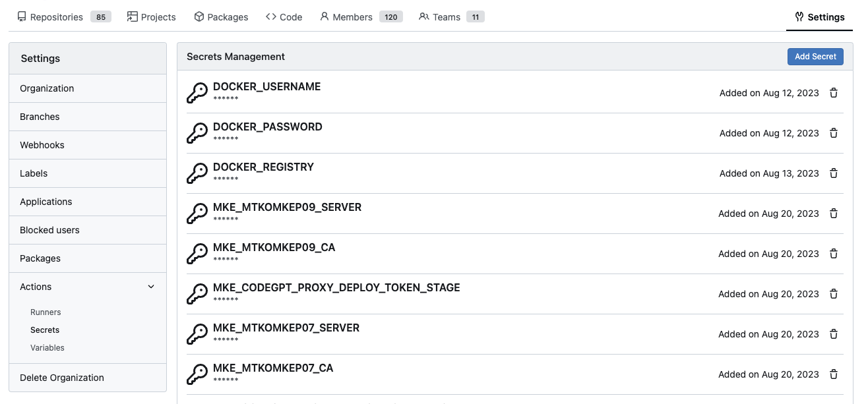Remove DOCKER_REGISTRY secret using trash icon

click(x=834, y=173)
